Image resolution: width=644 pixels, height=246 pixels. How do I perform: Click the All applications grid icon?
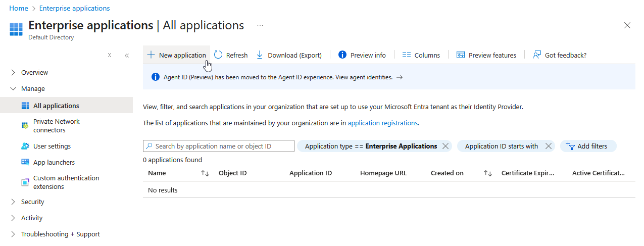tap(25, 106)
